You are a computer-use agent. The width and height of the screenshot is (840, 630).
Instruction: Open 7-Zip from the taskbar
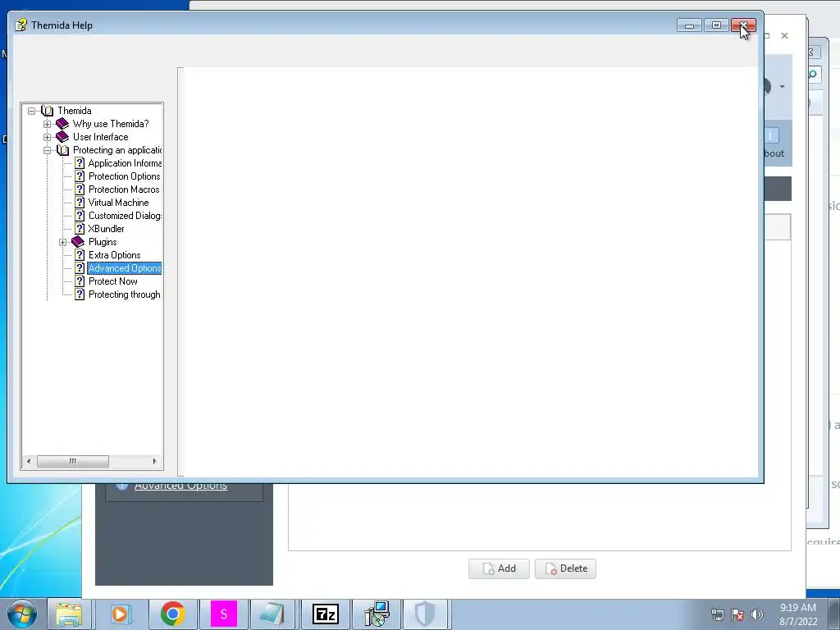point(325,614)
